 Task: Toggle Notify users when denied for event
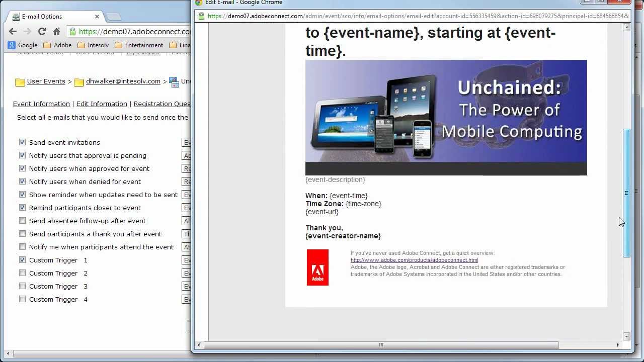[x=22, y=182]
